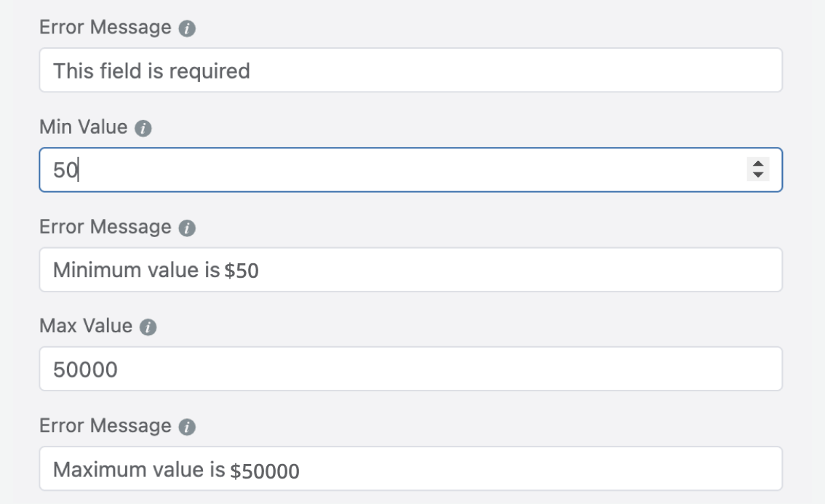Focus the 'This field is required' text field
Screen dimensions: 825x504
click(410, 71)
